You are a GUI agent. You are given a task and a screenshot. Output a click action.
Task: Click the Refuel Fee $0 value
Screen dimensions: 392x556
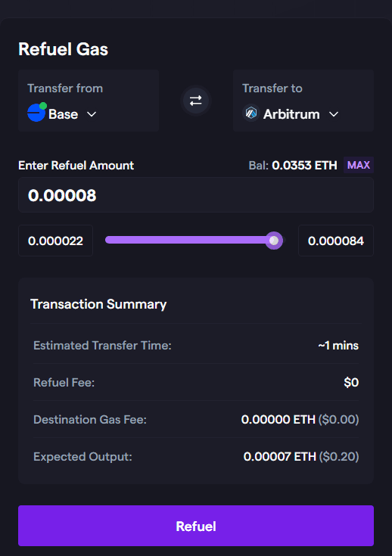(351, 382)
